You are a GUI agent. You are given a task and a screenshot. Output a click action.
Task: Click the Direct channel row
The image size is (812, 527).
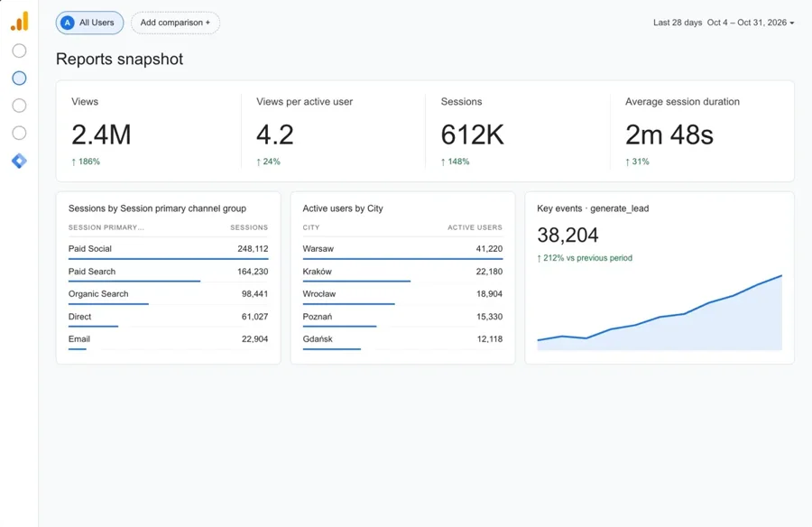click(x=169, y=317)
